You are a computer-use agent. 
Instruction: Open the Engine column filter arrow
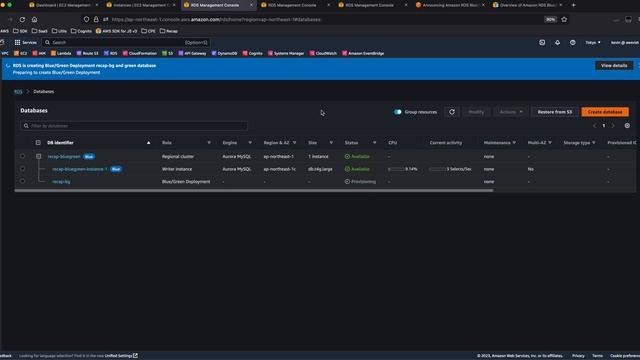pos(250,143)
